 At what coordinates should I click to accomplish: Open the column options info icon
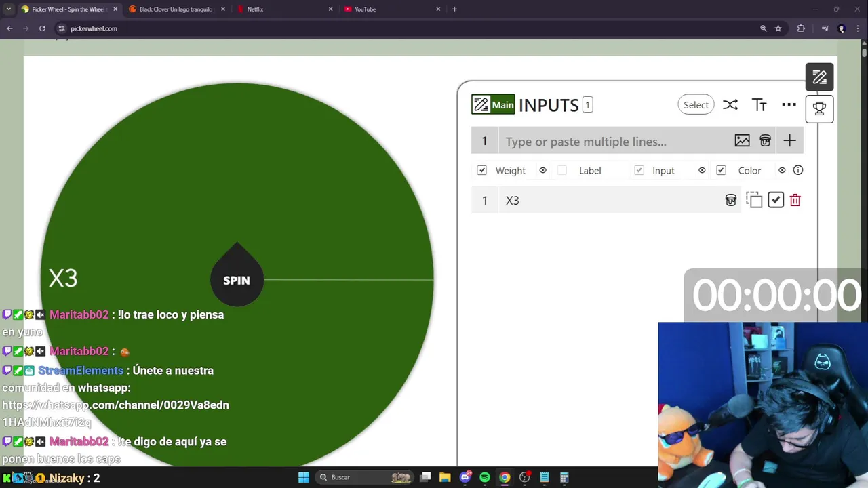coord(798,170)
